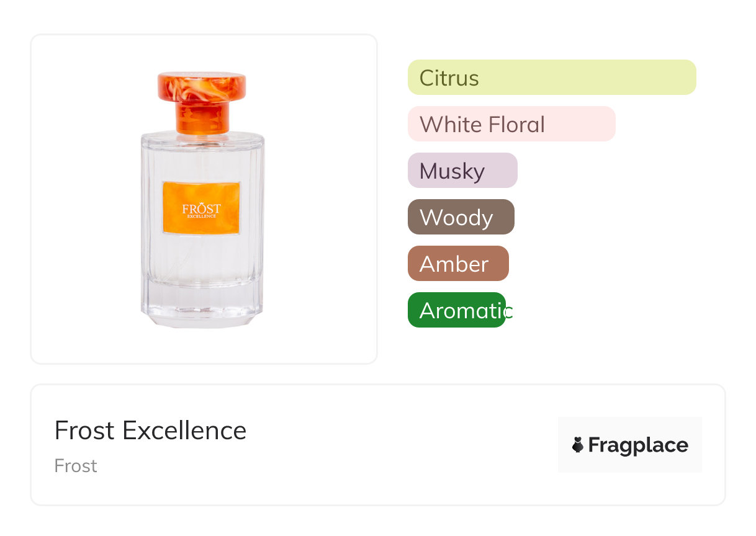The width and height of the screenshot is (756, 536).
Task: Select the Amber accord bar
Action: [x=457, y=264]
